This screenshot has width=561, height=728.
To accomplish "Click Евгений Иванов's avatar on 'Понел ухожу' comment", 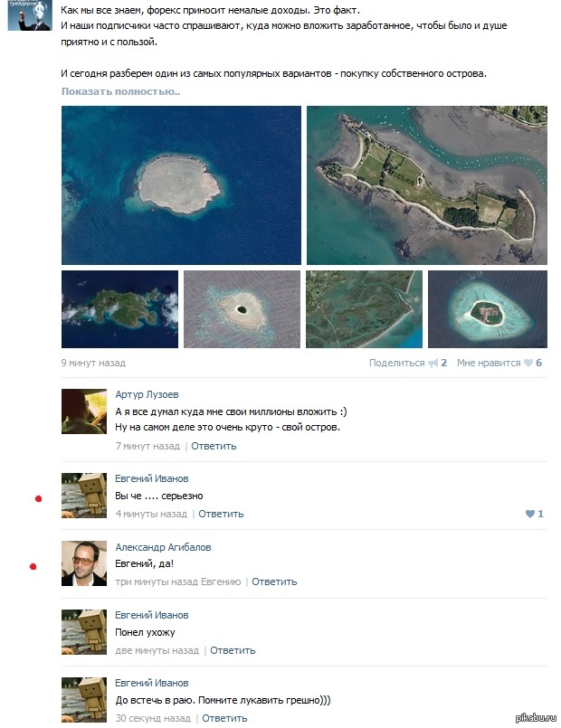I will point(84,632).
